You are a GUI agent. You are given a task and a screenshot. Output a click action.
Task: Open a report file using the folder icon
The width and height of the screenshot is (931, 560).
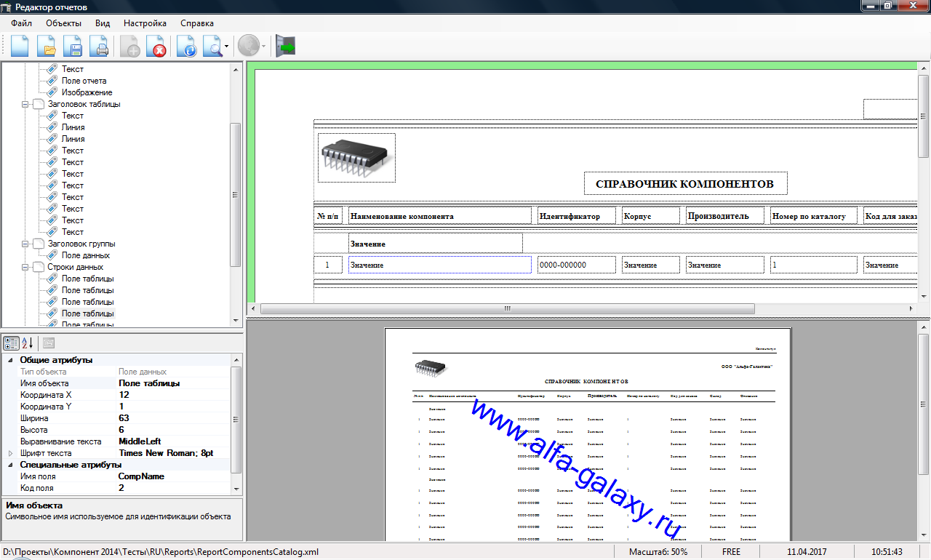coord(47,47)
